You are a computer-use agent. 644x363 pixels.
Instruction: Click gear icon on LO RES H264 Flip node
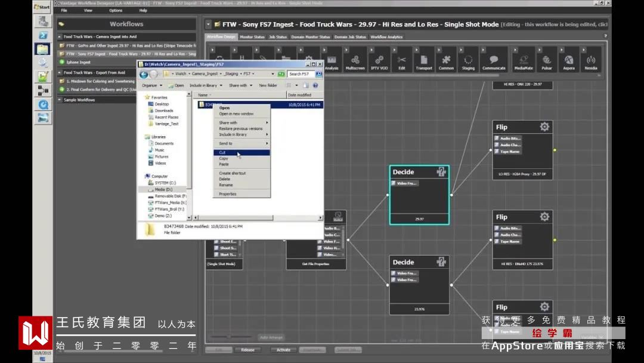(x=544, y=127)
